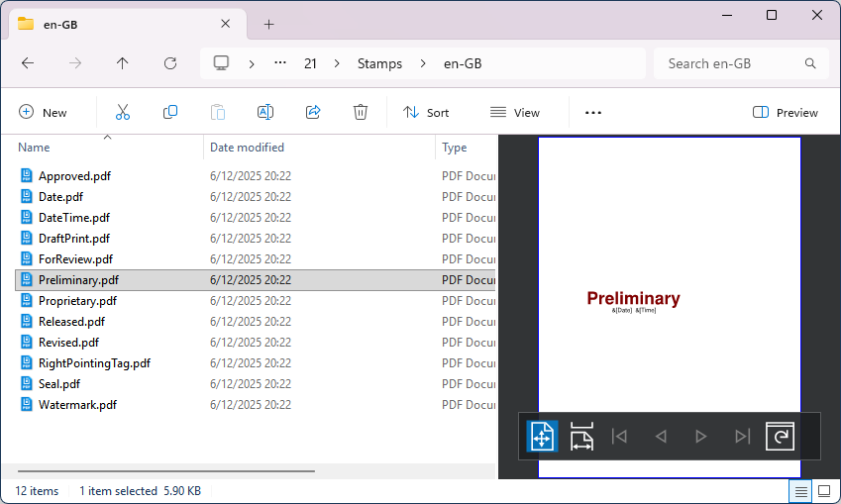Select Date.pdf
The image size is (841, 504).
click(256, 197)
